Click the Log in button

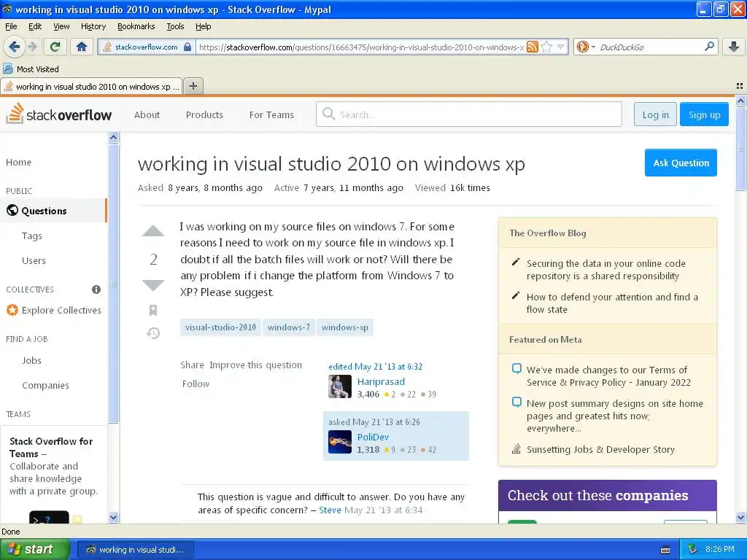[655, 114]
